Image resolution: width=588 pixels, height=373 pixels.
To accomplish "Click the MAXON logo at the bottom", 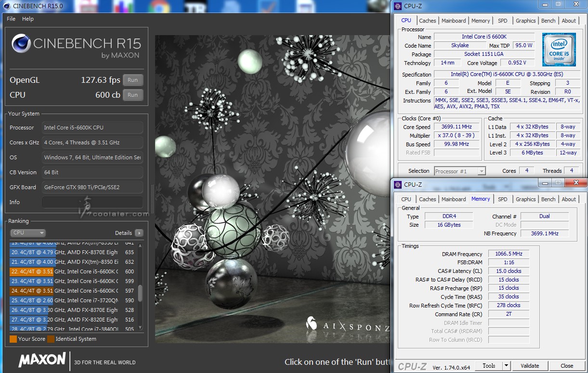I will [x=42, y=360].
